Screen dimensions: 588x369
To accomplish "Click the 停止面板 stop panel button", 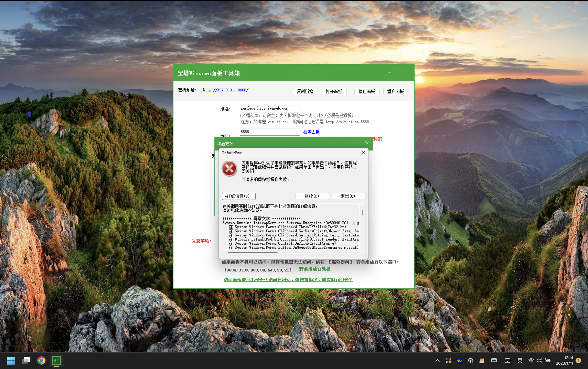I will pyautogui.click(x=367, y=91).
